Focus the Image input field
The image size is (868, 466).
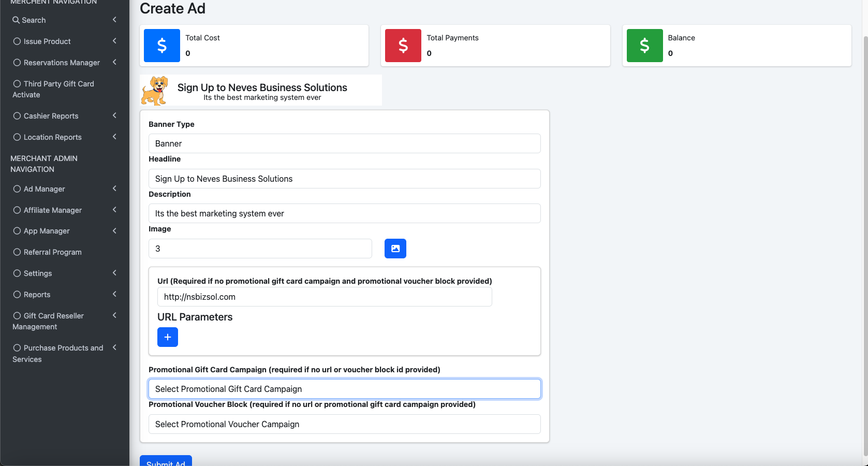coord(260,249)
